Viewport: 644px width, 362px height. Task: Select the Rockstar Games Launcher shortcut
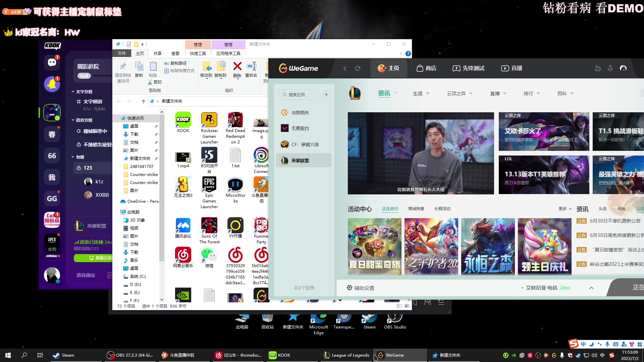[209, 128]
